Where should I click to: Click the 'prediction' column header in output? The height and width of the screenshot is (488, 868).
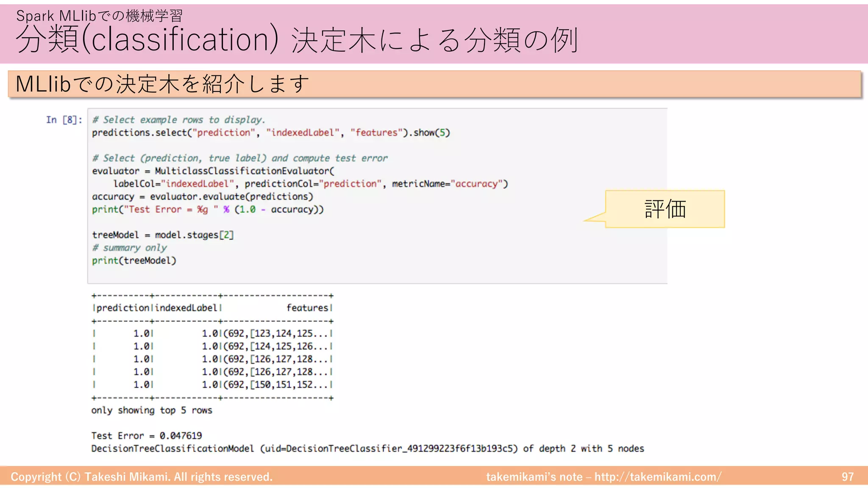point(122,308)
